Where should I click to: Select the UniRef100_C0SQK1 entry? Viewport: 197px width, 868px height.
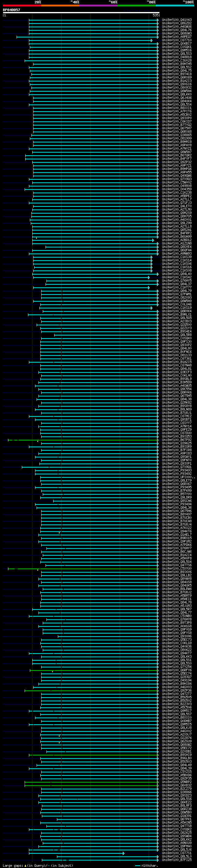click(x=177, y=47)
